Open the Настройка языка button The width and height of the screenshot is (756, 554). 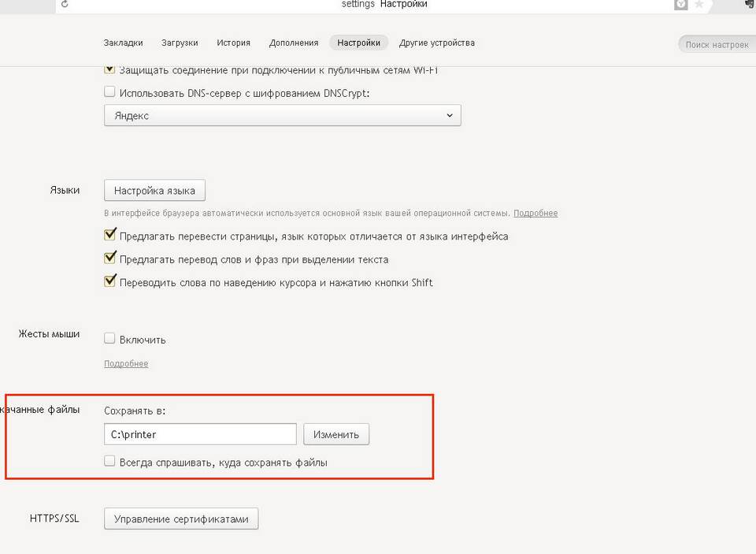click(x=155, y=190)
